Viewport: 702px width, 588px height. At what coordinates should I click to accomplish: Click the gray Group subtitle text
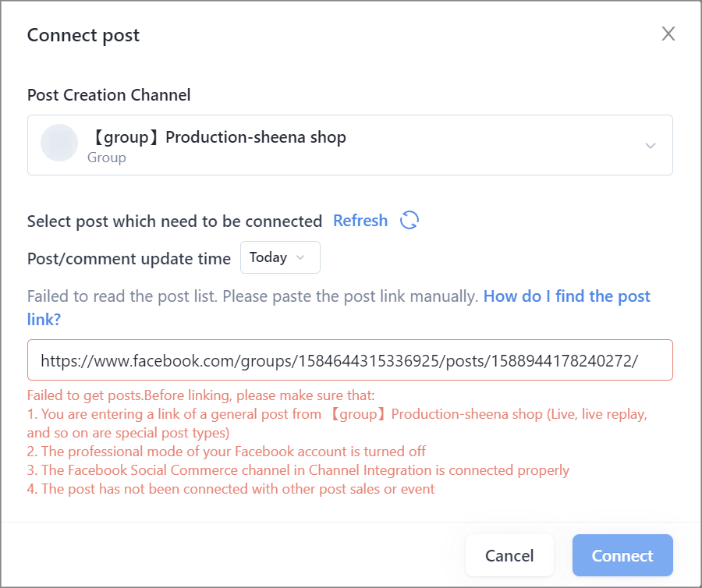point(107,158)
